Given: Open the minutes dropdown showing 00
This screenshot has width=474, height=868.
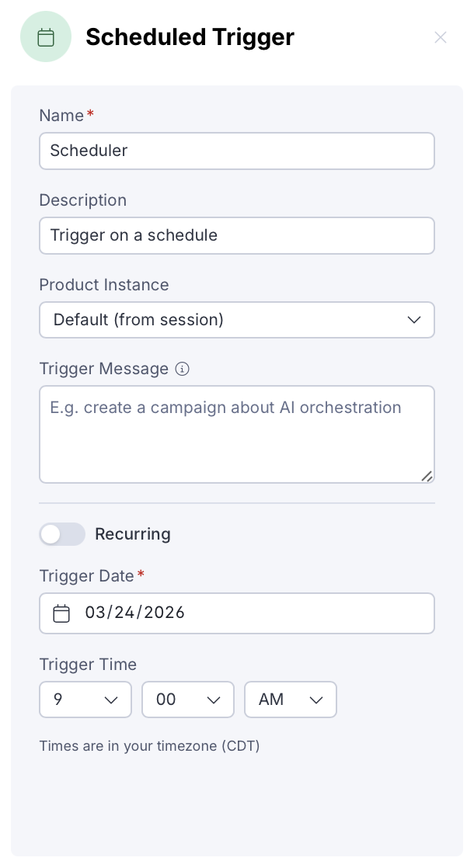Looking at the screenshot, I should coord(188,700).
